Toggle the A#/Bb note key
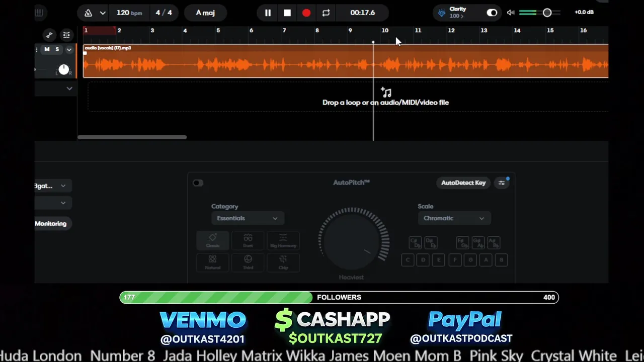644x362 pixels. [494, 243]
